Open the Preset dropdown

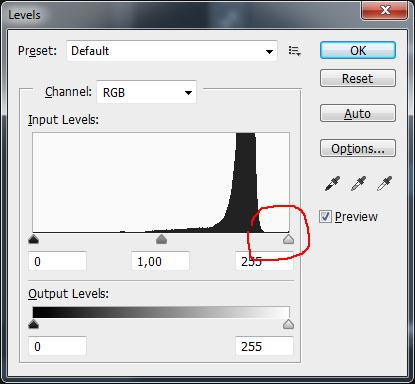tap(172, 51)
